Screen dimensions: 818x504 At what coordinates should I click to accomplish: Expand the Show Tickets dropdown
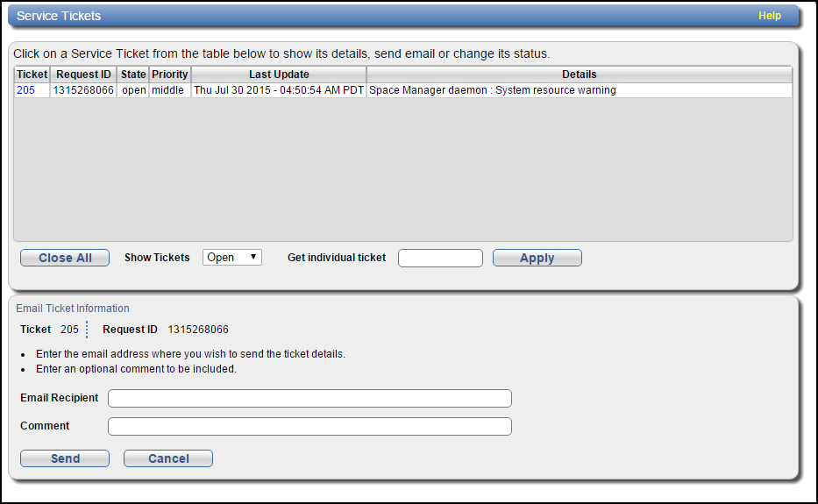point(232,257)
